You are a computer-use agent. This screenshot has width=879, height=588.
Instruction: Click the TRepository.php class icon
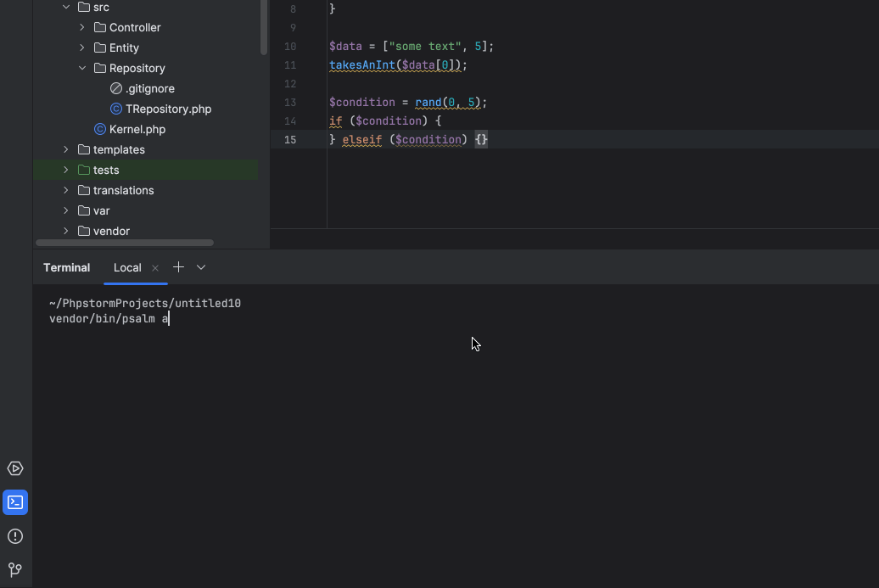coord(116,109)
